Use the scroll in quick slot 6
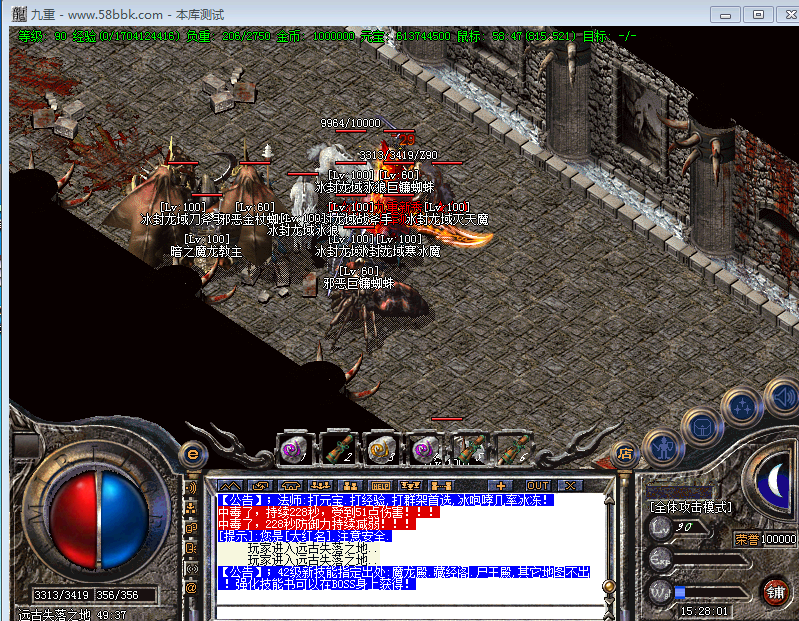 click(513, 449)
